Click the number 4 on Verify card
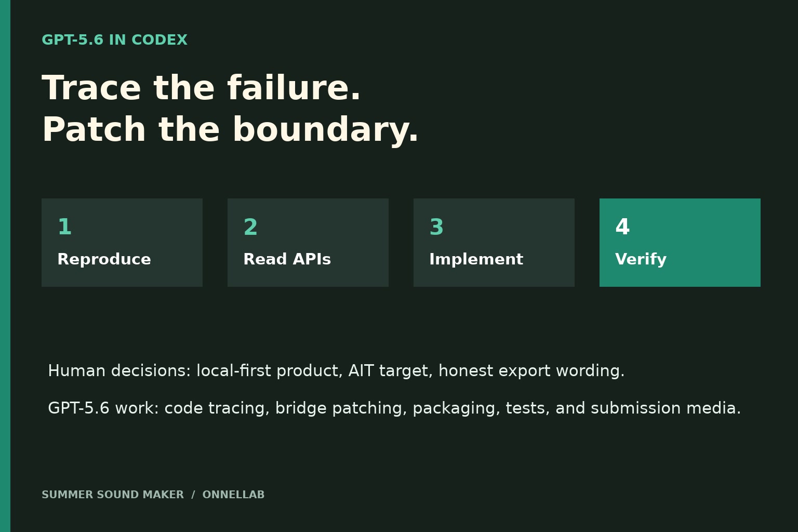Viewport: 798px width, 532px height. tap(622, 228)
